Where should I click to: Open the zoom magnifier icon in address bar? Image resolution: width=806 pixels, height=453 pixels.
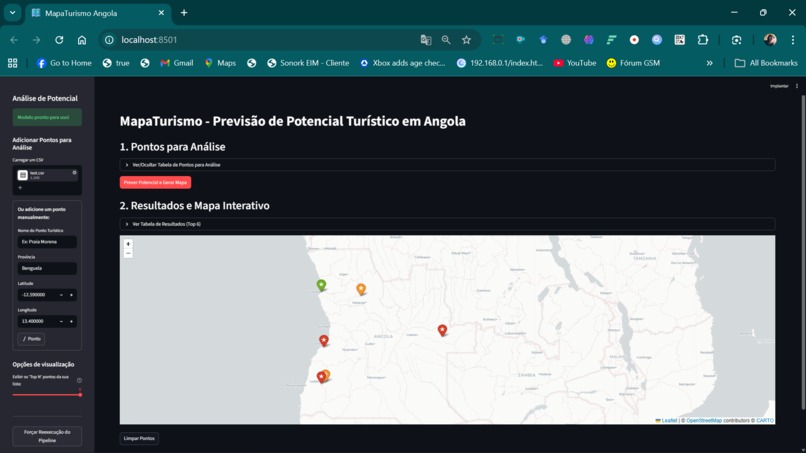pos(446,40)
